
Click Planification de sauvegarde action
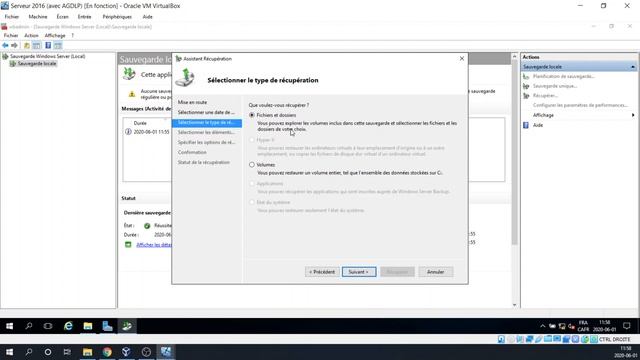pyautogui.click(x=563, y=76)
